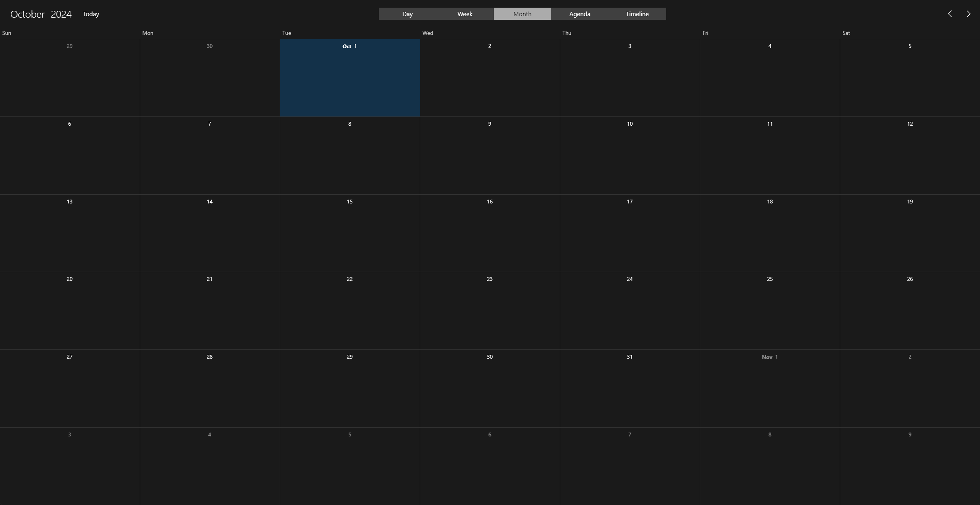Go to previous month arrow
This screenshot has height=505, width=980.
[950, 14]
